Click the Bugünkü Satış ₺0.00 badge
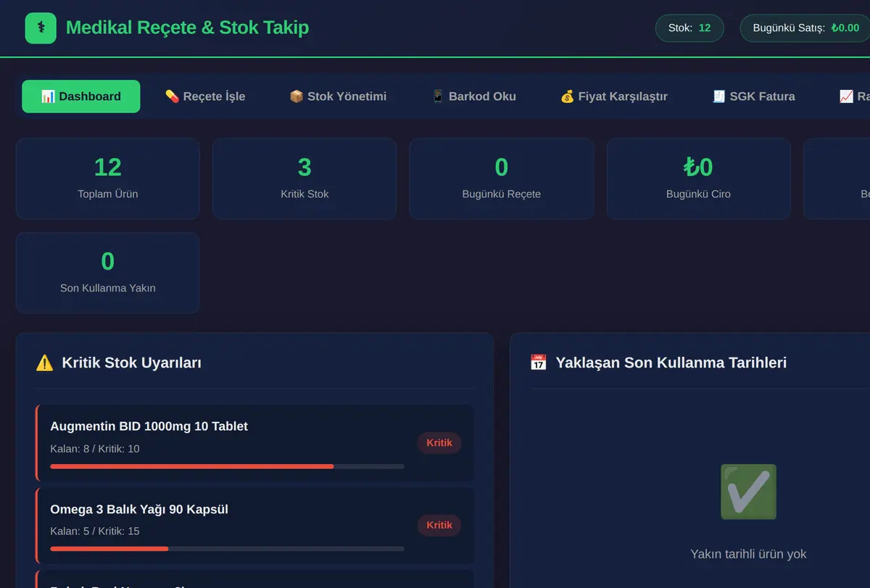Screen dimensions: 870x588 coord(805,28)
